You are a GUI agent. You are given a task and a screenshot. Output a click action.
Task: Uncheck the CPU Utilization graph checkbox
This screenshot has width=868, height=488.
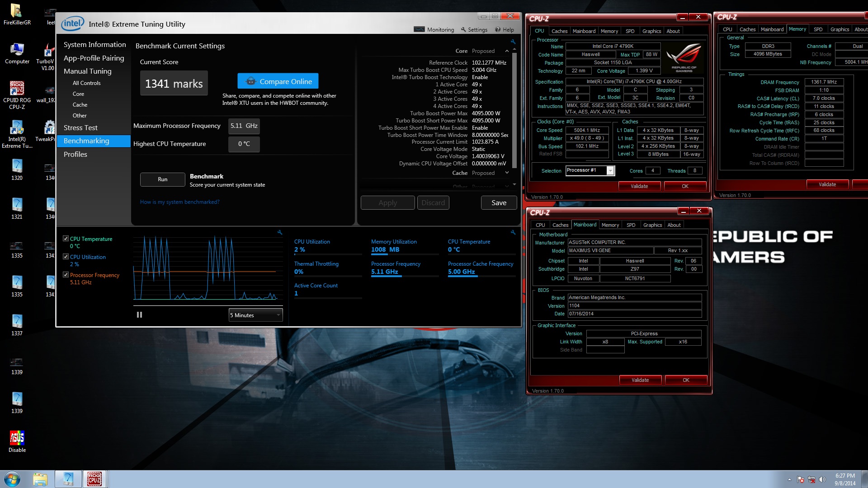pyautogui.click(x=66, y=257)
